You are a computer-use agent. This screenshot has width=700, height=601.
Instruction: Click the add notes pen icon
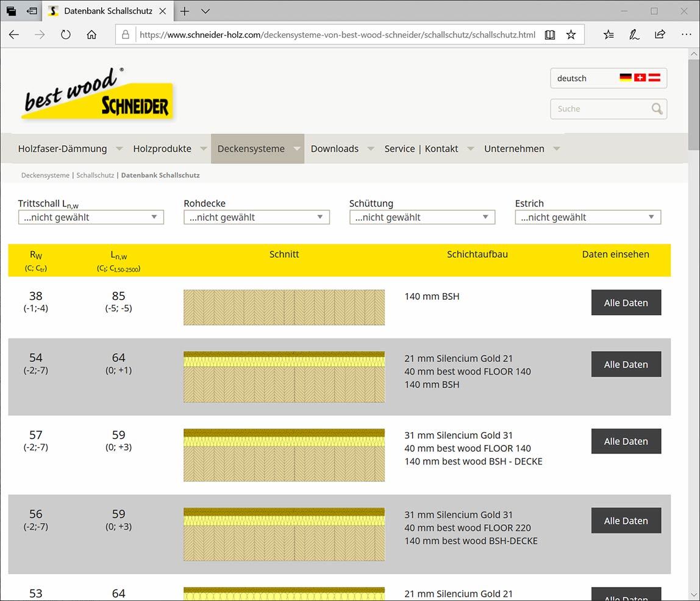pyautogui.click(x=634, y=34)
